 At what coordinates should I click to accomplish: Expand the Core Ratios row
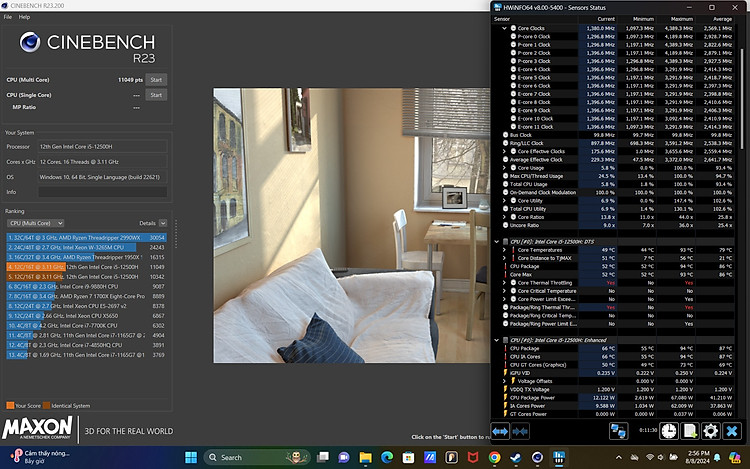(x=504, y=217)
